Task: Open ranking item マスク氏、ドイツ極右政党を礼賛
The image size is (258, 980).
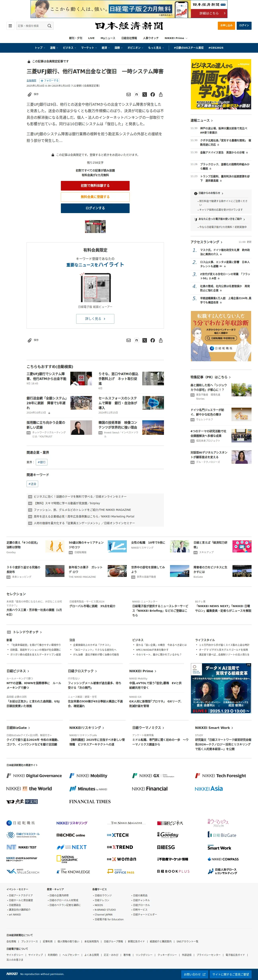Action: coord(225,252)
